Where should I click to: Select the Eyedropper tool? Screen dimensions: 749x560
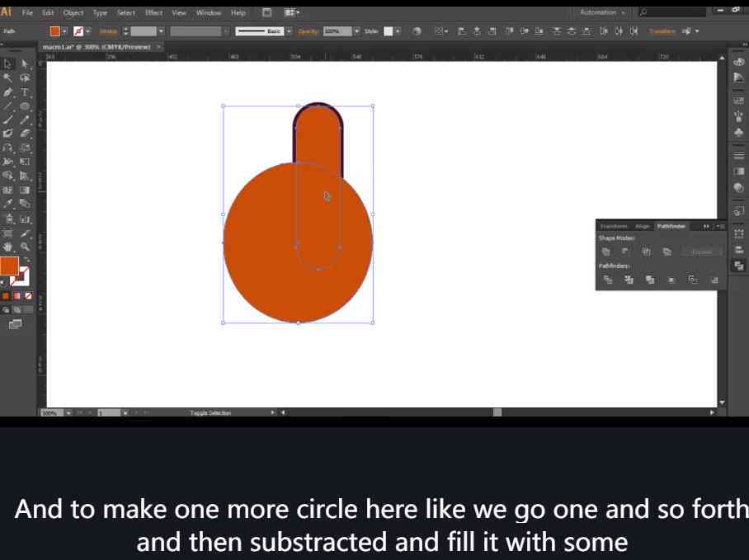[x=7, y=204]
